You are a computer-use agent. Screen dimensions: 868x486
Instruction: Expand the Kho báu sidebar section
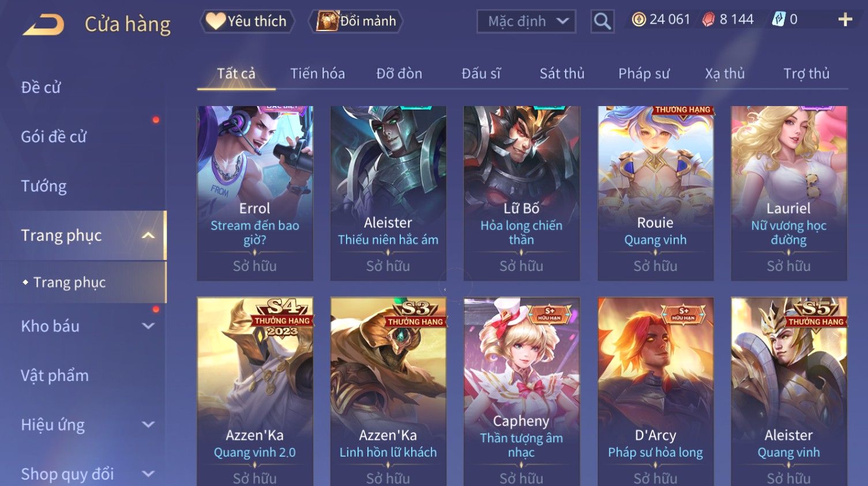(148, 326)
